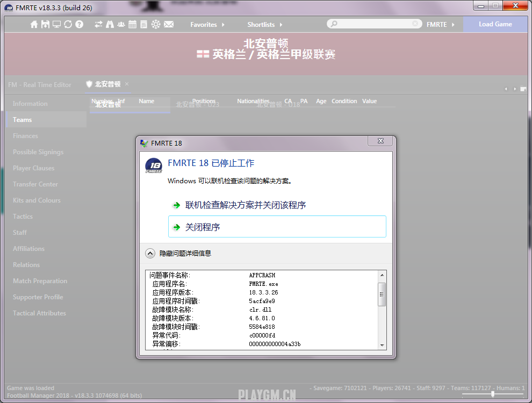Screen dimensions: 532x403
Task: Click 关闭程序 to close the program
Action: tap(277, 227)
